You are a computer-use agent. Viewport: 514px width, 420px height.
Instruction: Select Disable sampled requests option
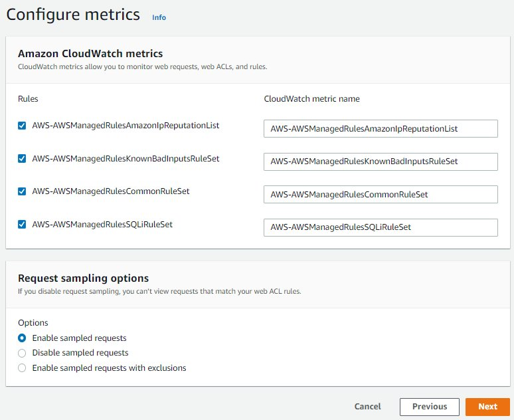[22, 353]
